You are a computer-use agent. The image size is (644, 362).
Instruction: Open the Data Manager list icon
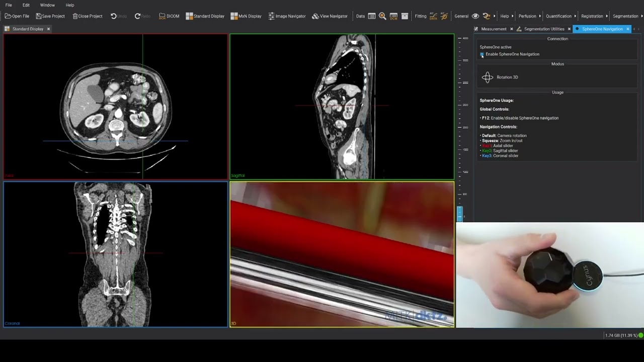[x=372, y=16]
